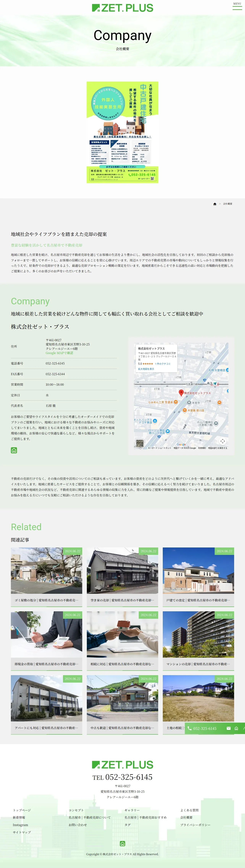This screenshot has height=868, width=245.
Task: Open 新着情報 footer link
Action: (x=19, y=818)
